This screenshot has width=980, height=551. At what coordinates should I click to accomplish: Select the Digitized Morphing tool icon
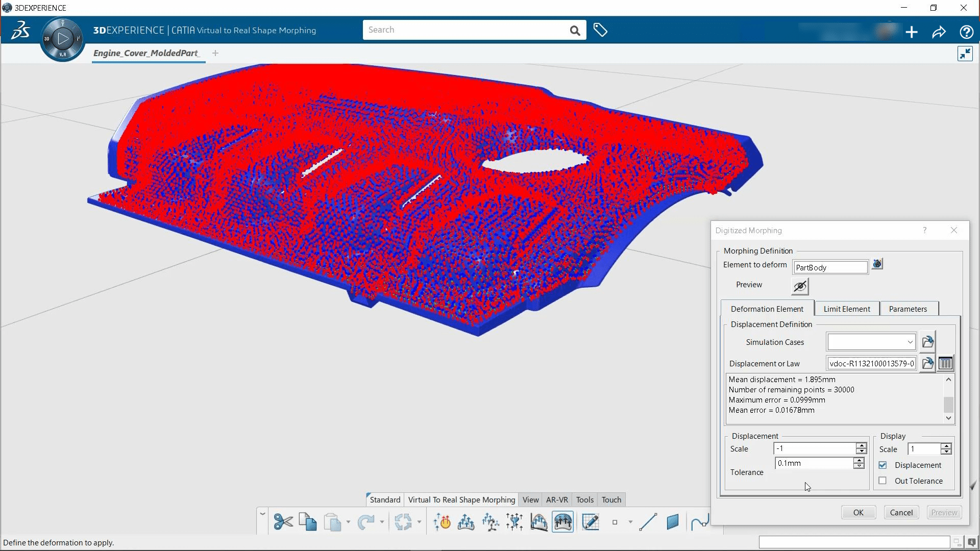click(x=562, y=522)
